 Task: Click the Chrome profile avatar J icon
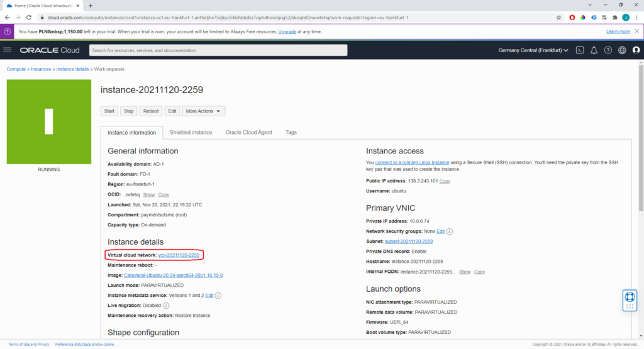(626, 18)
